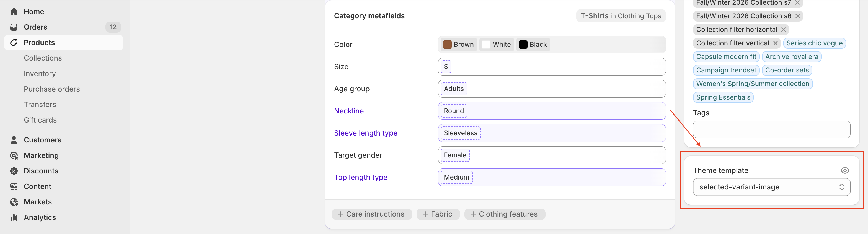Image resolution: width=868 pixels, height=234 pixels.
Task: Click into the Tags input field
Action: tap(771, 129)
